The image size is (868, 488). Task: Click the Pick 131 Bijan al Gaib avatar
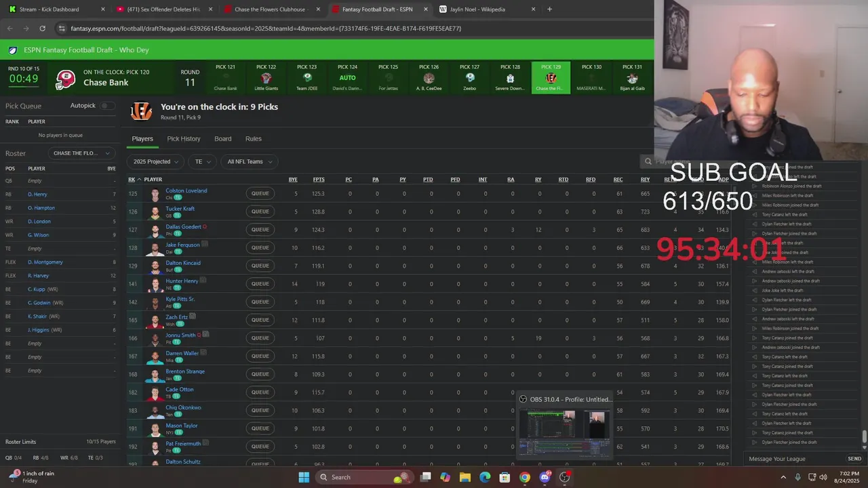[x=632, y=78]
